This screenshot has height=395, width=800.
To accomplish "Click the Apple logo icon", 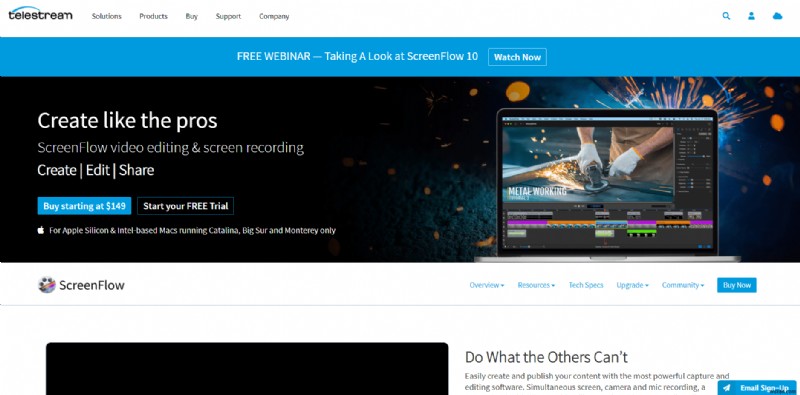I will click(x=41, y=230).
